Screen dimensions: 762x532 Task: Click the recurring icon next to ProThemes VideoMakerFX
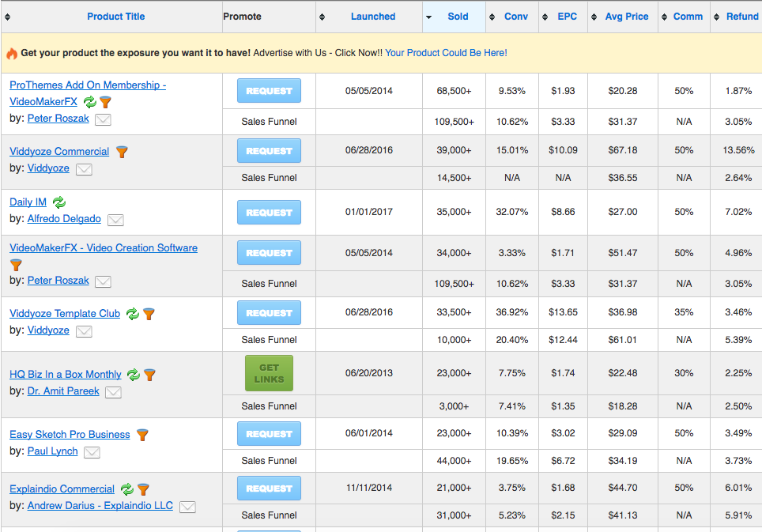pos(89,102)
